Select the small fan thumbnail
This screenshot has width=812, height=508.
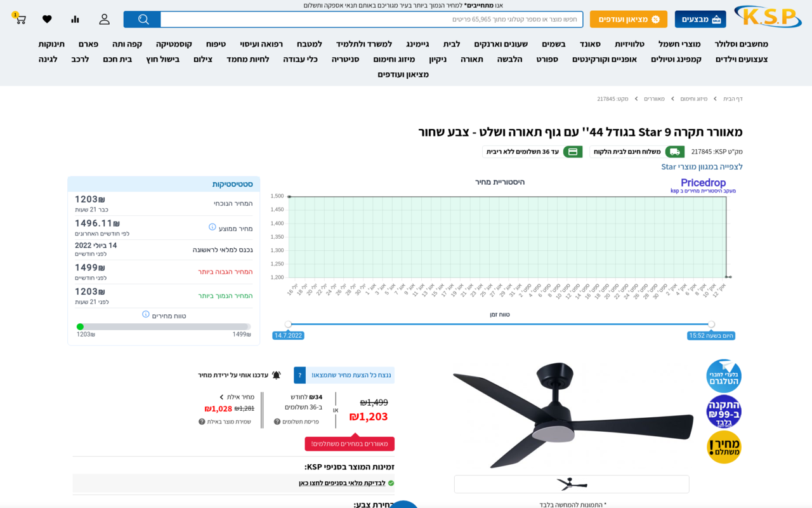[x=572, y=484]
